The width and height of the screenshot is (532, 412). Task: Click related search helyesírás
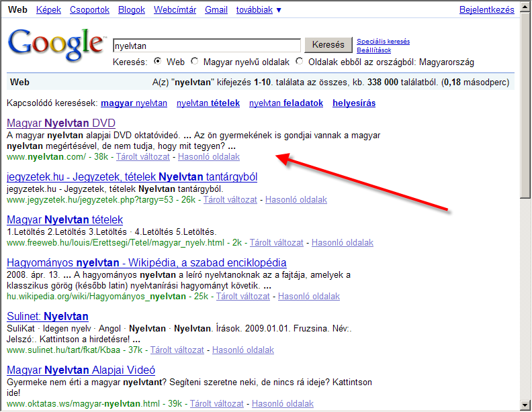coord(354,103)
